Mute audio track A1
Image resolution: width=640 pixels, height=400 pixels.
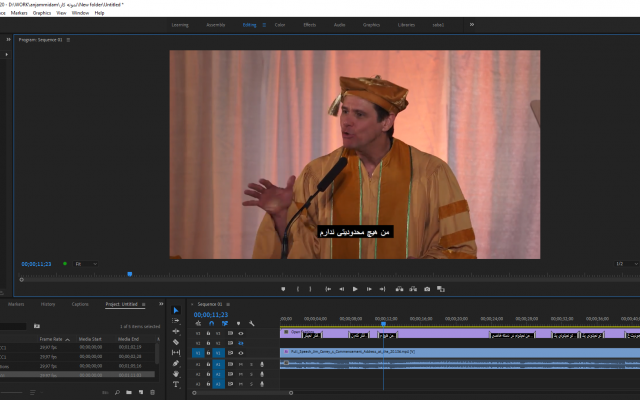pyautogui.click(x=241, y=364)
